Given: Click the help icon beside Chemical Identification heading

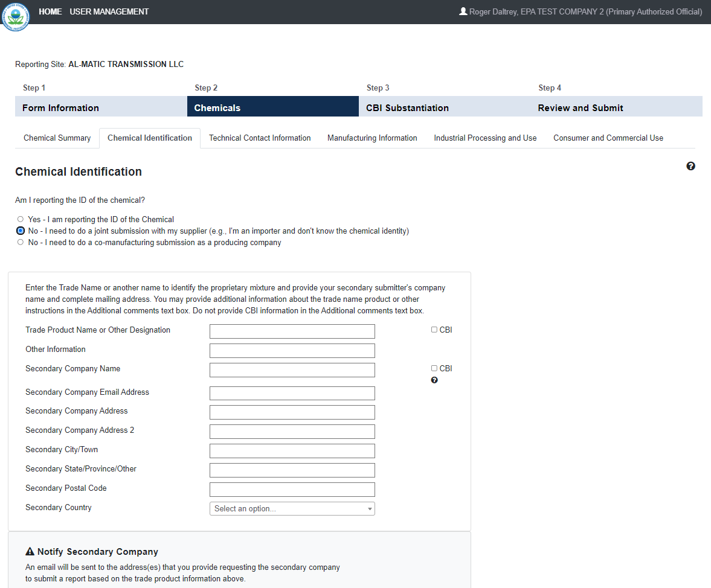Looking at the screenshot, I should (690, 166).
